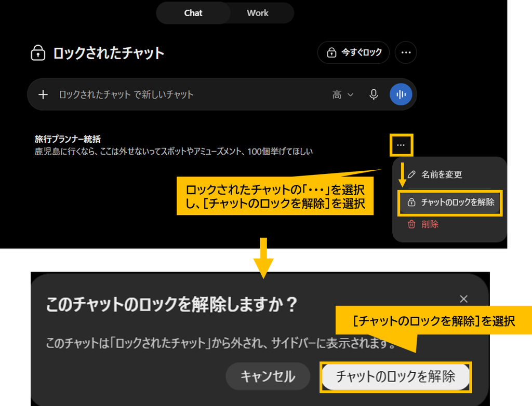
Task: Click the 今すぐロック button
Action: (x=353, y=52)
